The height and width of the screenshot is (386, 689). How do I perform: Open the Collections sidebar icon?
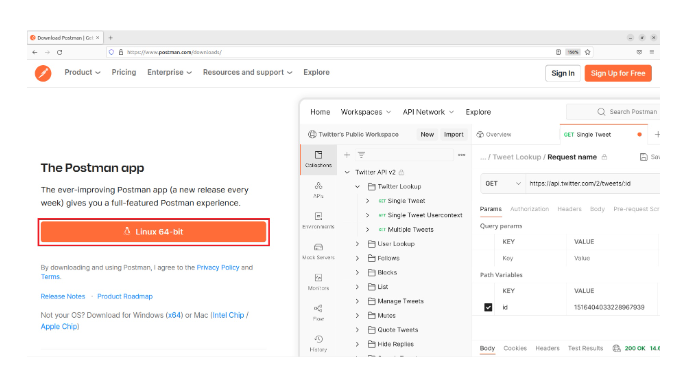[x=318, y=159]
